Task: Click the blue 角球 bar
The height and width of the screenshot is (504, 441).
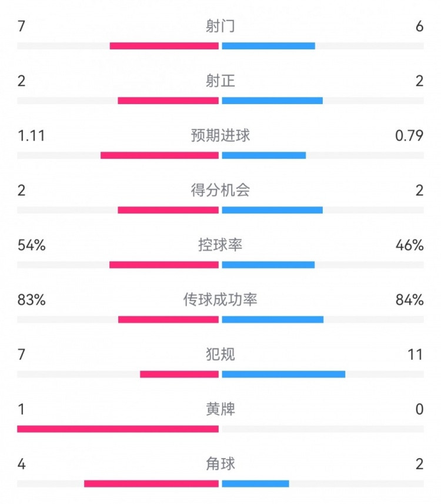Action: coord(256,483)
